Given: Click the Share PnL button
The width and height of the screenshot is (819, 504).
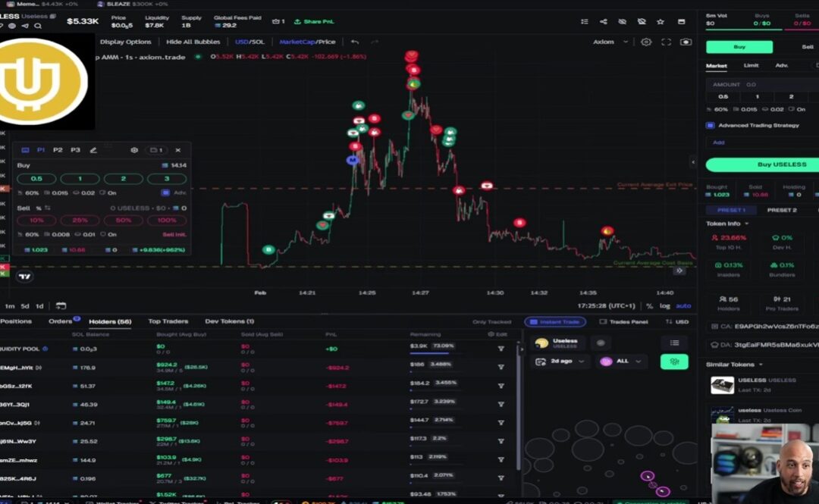Looking at the screenshot, I should tap(314, 21).
